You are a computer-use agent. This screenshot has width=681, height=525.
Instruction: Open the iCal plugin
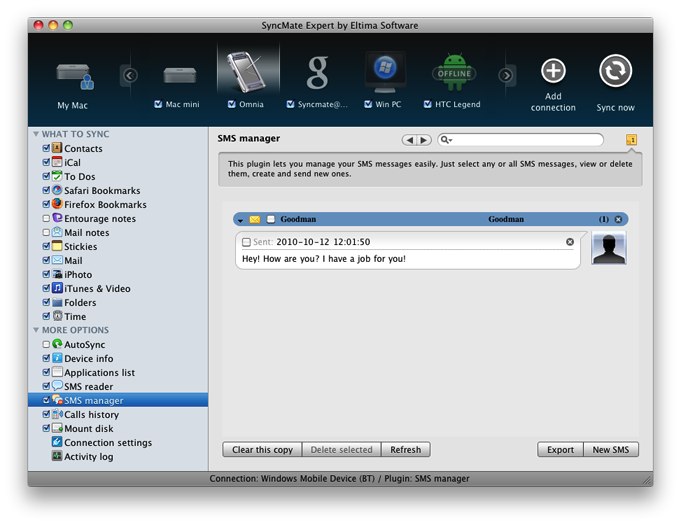[x=73, y=162]
